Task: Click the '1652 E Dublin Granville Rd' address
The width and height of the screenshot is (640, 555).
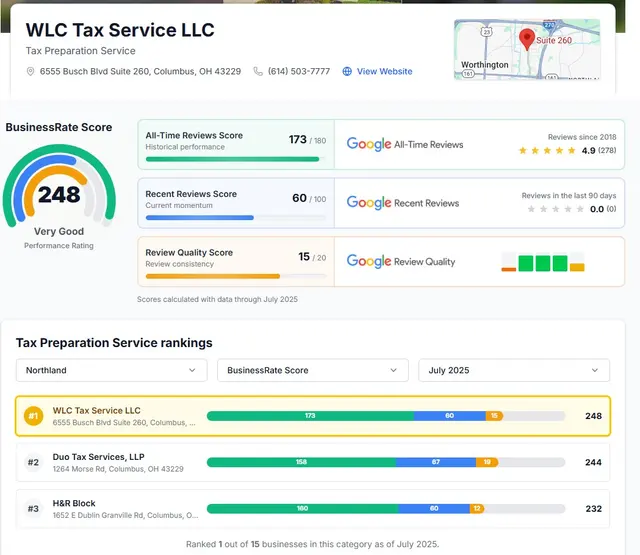Action: [125, 515]
